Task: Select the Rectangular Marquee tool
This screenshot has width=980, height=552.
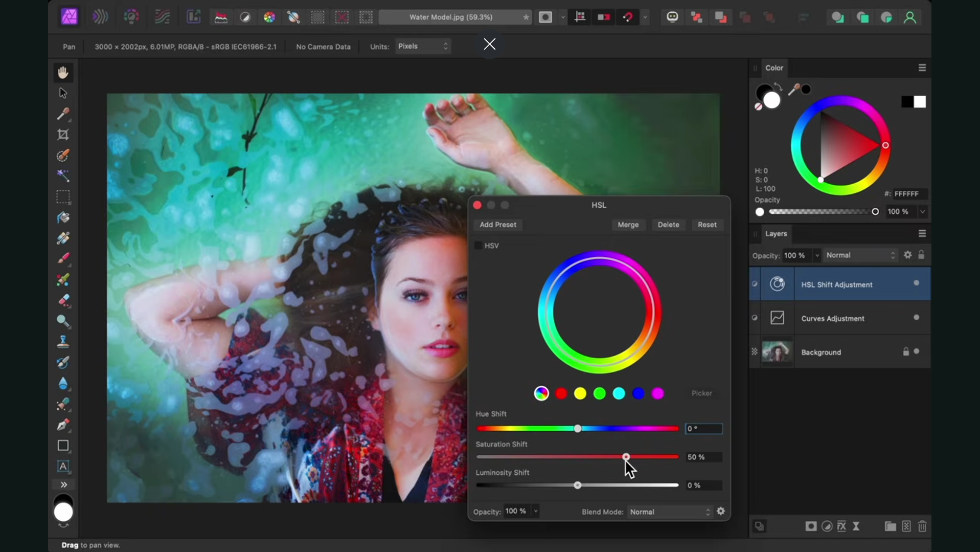Action: (x=63, y=197)
